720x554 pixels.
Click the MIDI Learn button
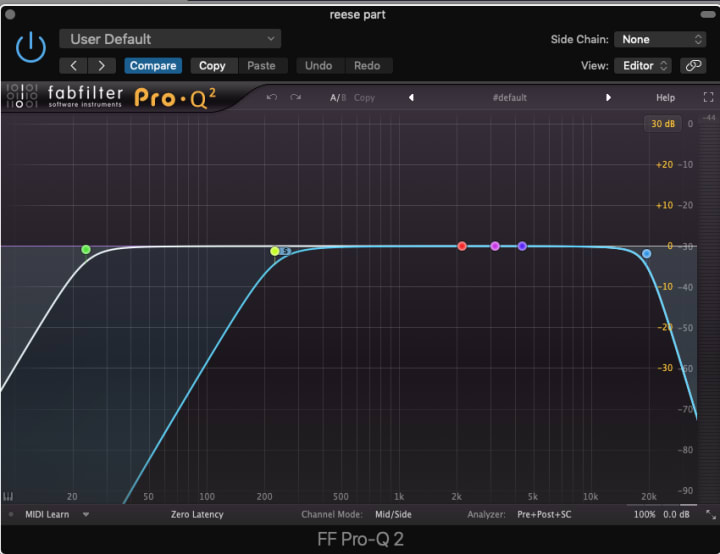click(x=47, y=514)
